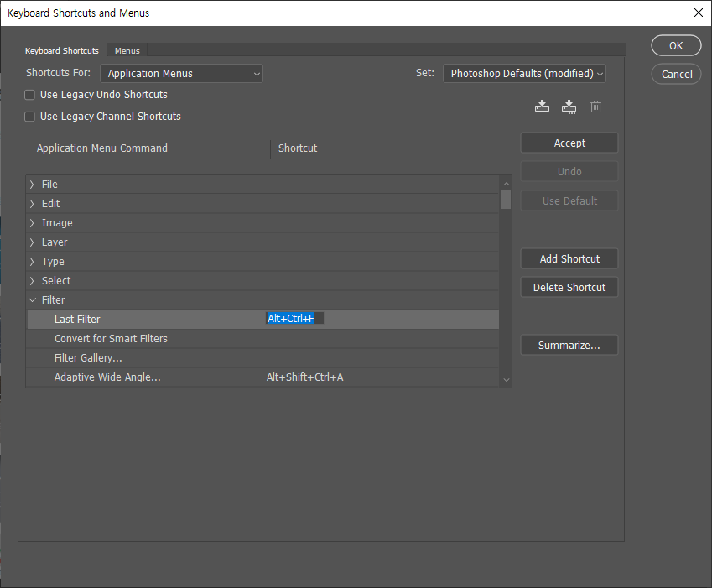The image size is (712, 588).
Task: Click the Layer group label
Action: 55,242
